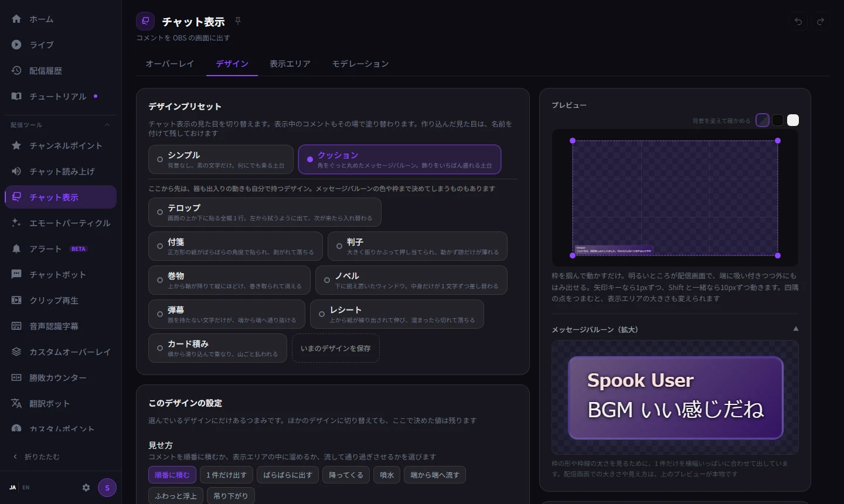
Task: Collapse the 配信ツール sidebar section
Action: point(107,125)
